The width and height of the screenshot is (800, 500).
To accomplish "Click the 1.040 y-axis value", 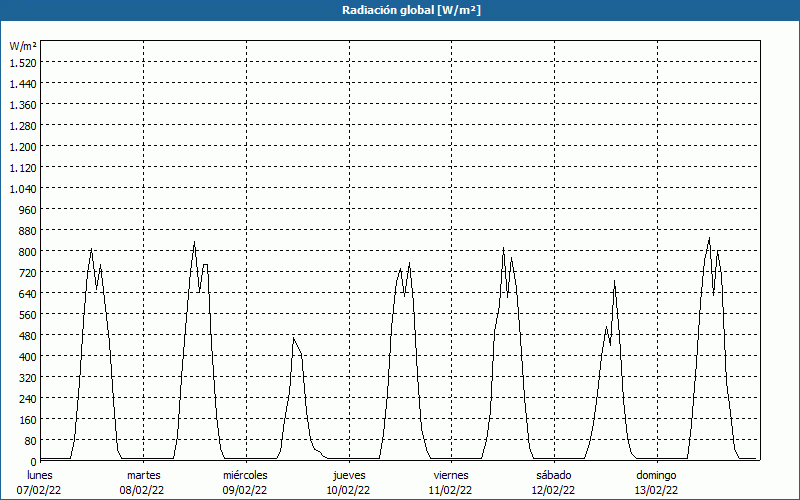I will pos(23,189).
